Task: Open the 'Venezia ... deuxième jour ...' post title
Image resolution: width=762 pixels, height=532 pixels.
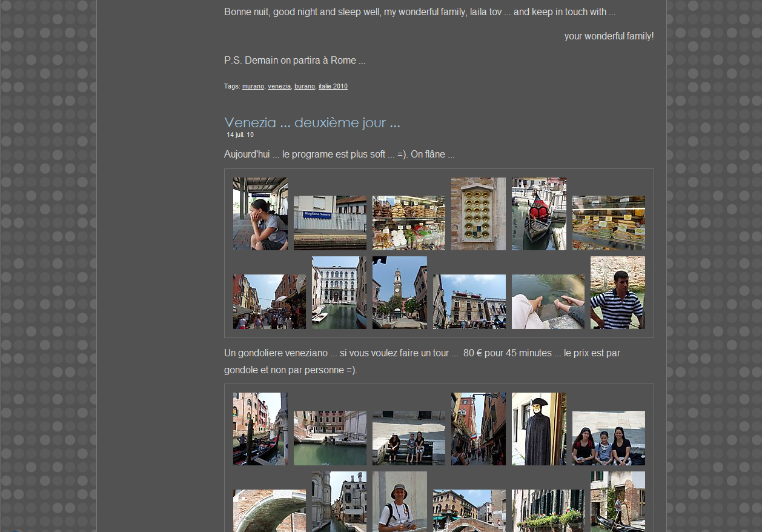Action: pyautogui.click(x=312, y=123)
